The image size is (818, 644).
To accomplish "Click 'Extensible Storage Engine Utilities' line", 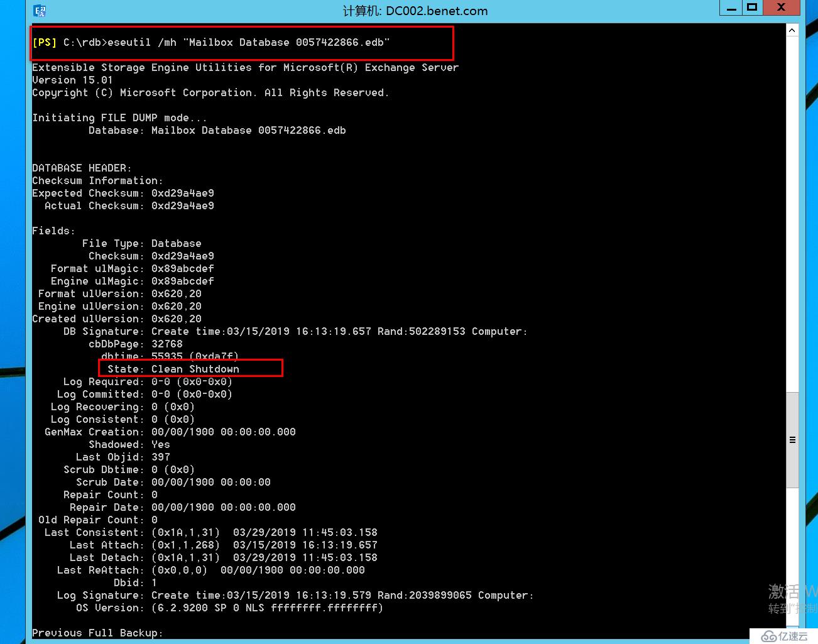I will tap(245, 67).
